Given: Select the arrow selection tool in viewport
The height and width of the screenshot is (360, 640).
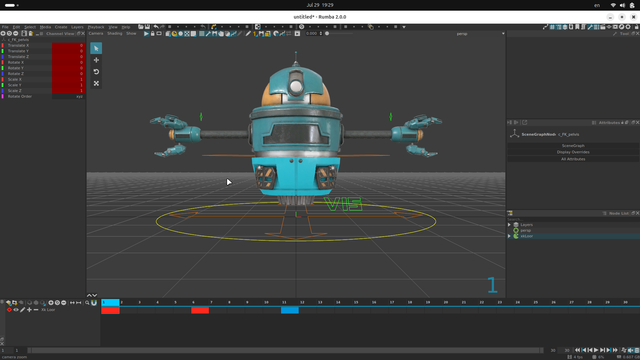Looking at the screenshot, I should 96,48.
